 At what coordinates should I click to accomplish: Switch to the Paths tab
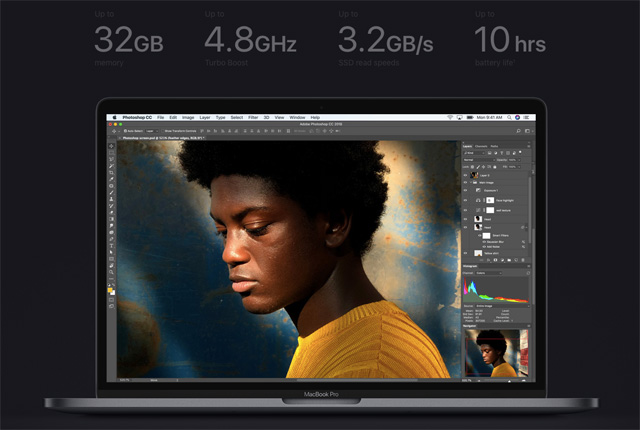tap(494, 146)
